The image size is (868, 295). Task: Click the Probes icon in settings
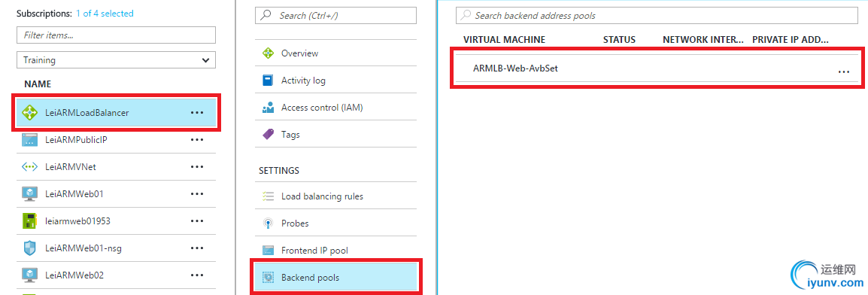pos(268,224)
